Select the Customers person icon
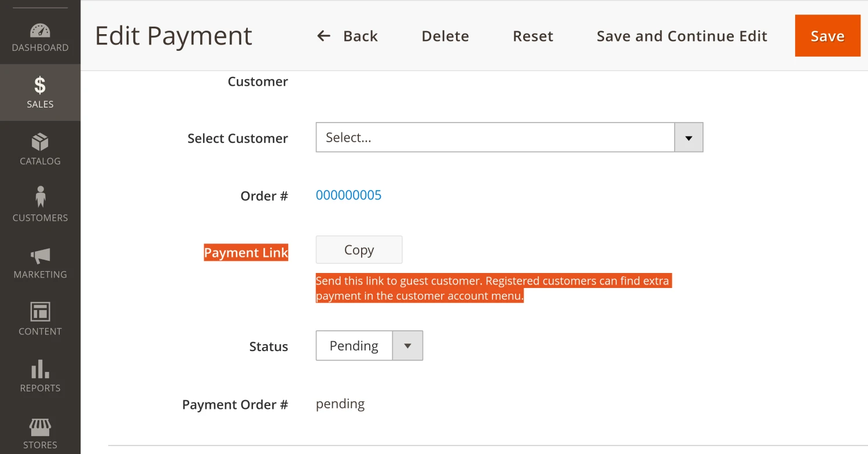The image size is (868, 454). tap(40, 197)
